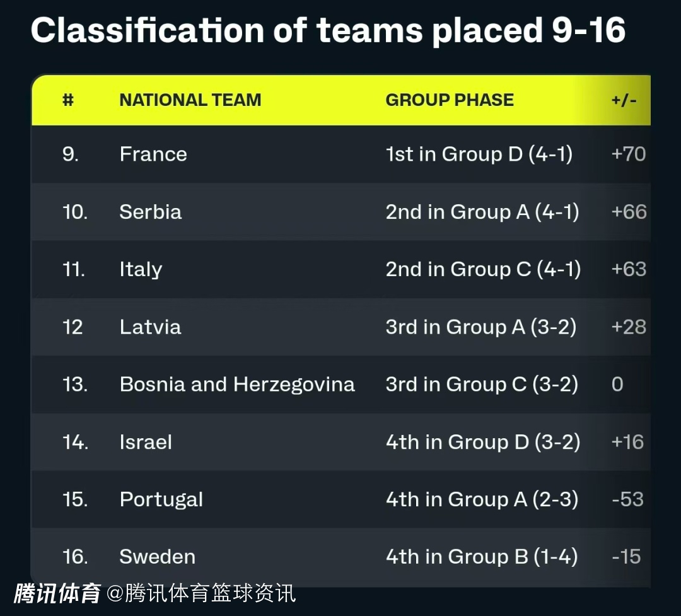The image size is (681, 616).
Task: Click the GROUP PHASE column header
Action: 450,100
